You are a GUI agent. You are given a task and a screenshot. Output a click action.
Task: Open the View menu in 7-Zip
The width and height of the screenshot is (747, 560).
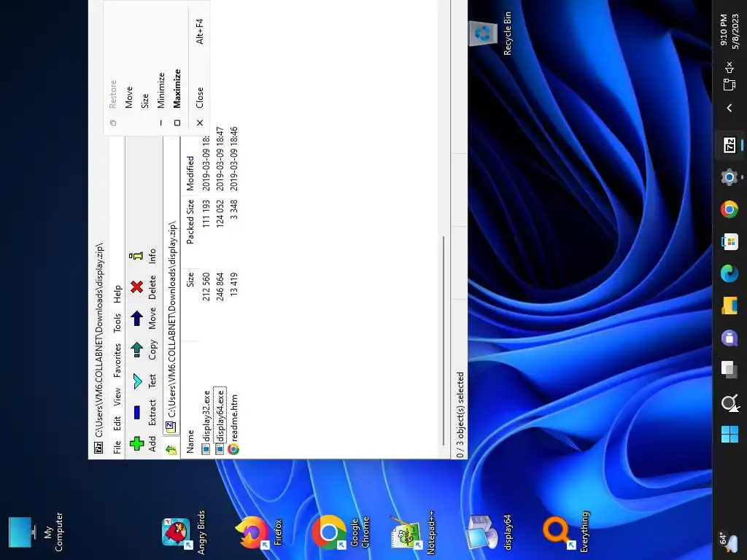pyautogui.click(x=117, y=397)
